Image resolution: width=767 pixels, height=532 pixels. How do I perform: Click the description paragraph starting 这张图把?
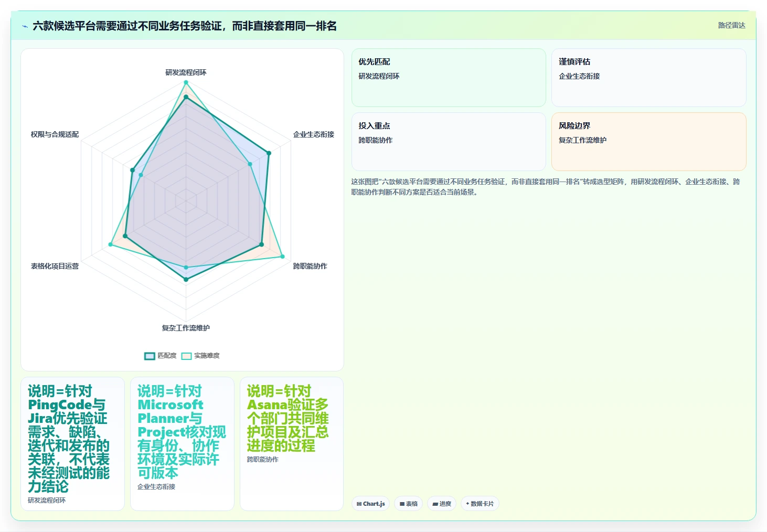click(546, 187)
